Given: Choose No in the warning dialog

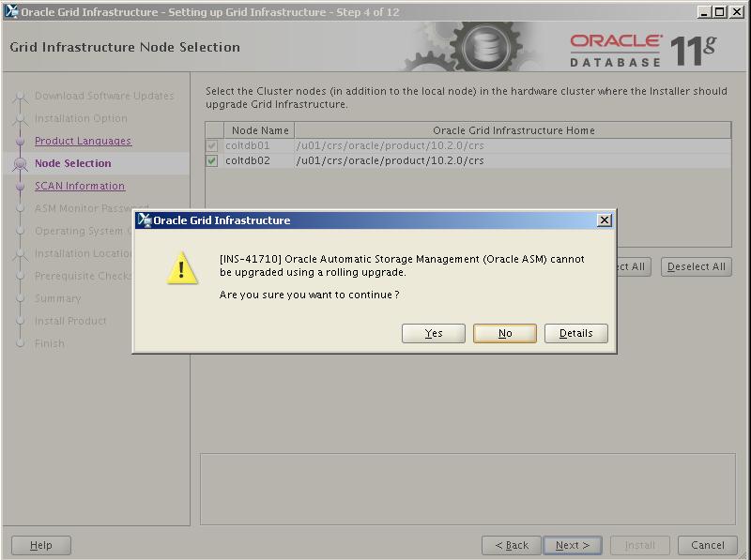Looking at the screenshot, I should click(505, 333).
